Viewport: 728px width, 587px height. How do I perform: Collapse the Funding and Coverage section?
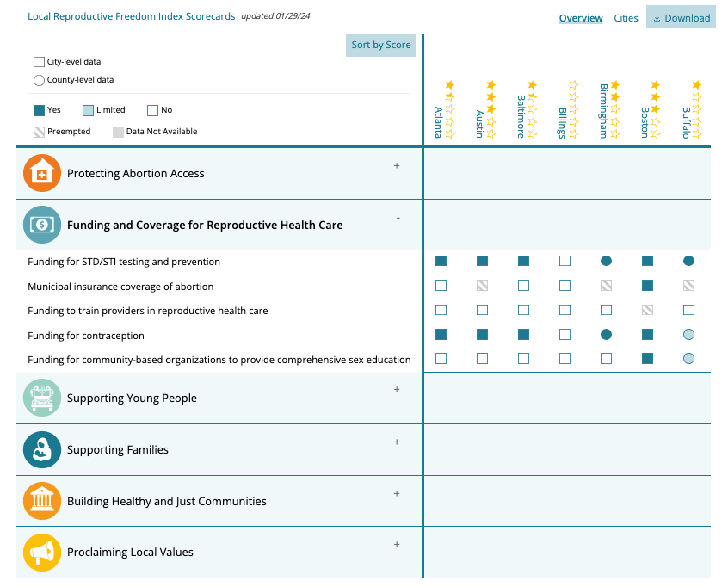tap(398, 219)
